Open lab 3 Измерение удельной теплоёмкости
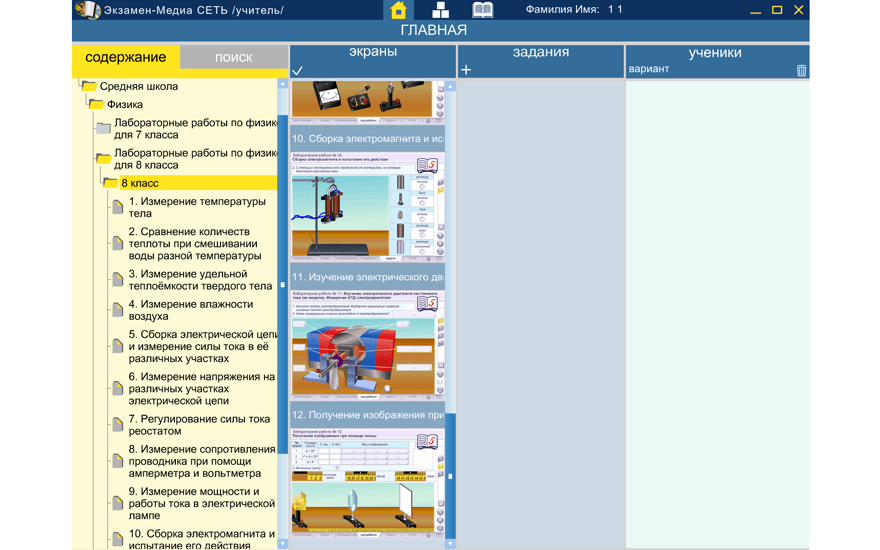 [200, 279]
